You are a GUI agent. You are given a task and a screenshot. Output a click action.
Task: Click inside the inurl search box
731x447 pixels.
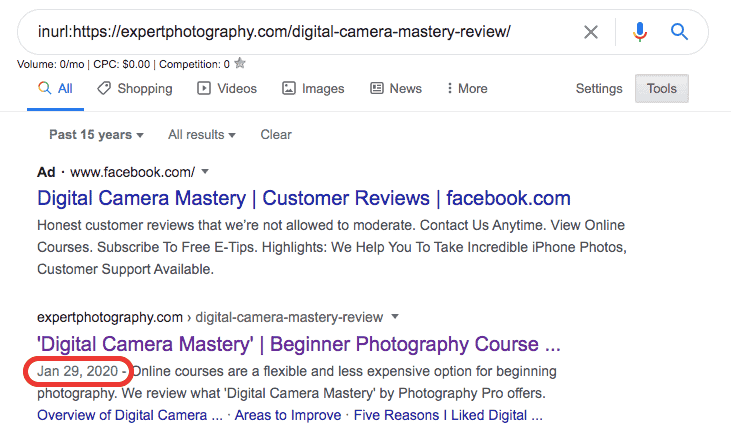click(x=298, y=32)
